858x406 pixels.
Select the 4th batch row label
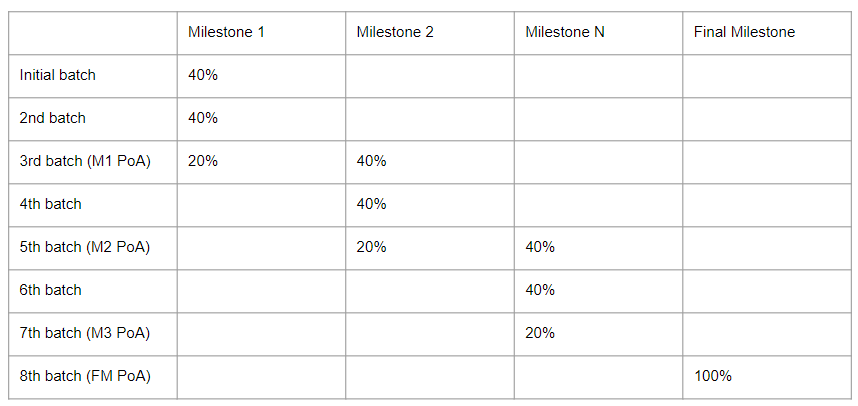[51, 204]
